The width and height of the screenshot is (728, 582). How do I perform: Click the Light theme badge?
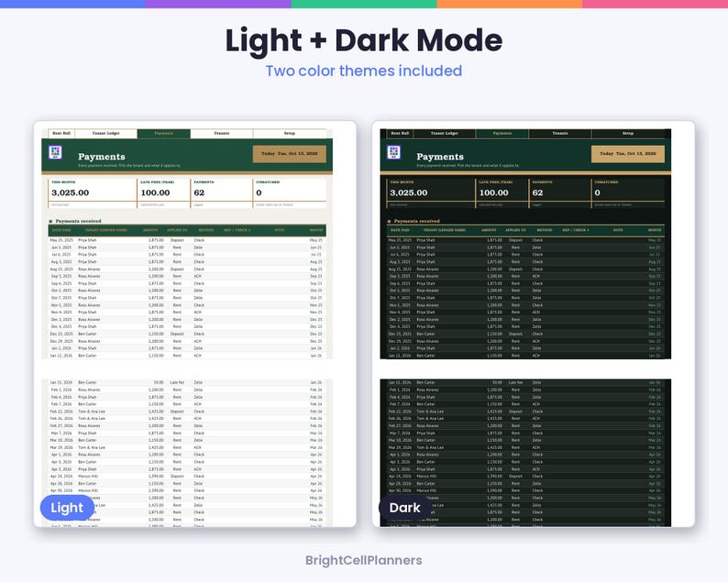click(x=67, y=508)
